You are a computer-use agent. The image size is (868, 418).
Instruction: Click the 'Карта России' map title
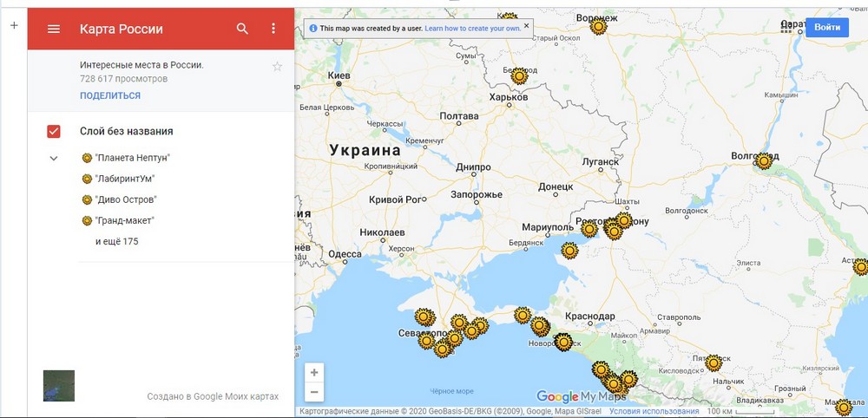coord(122,29)
